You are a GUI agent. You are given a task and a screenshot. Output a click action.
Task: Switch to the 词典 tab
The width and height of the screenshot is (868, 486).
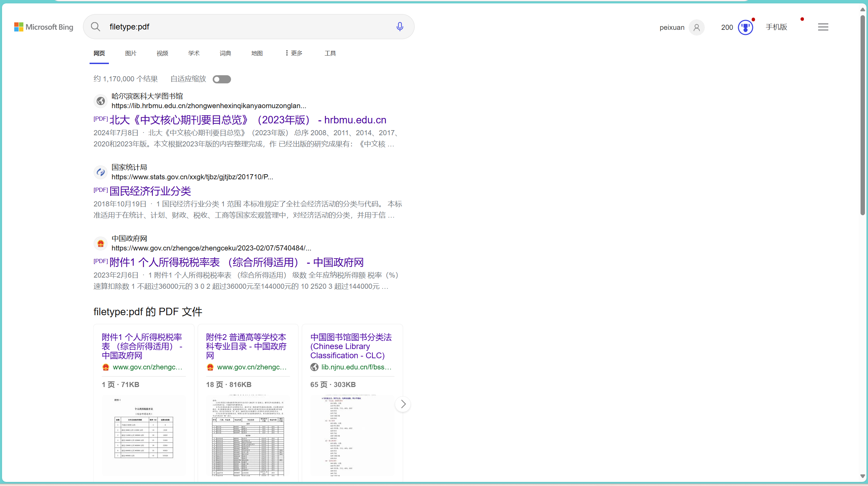[226, 53]
